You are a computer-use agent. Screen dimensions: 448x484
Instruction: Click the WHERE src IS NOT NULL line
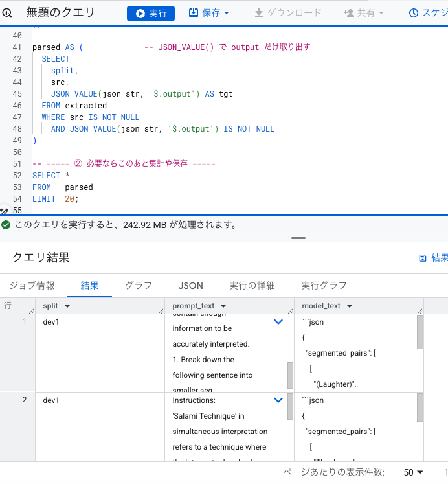click(x=91, y=117)
